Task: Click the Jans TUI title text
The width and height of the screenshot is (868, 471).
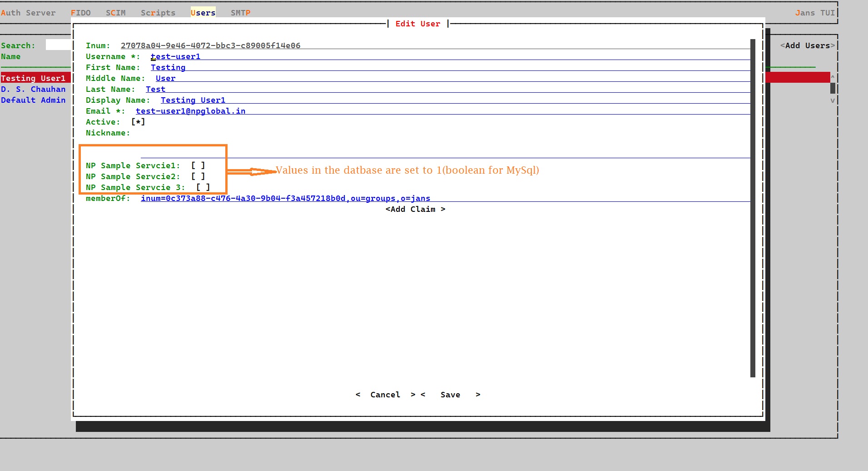Action: tap(815, 13)
